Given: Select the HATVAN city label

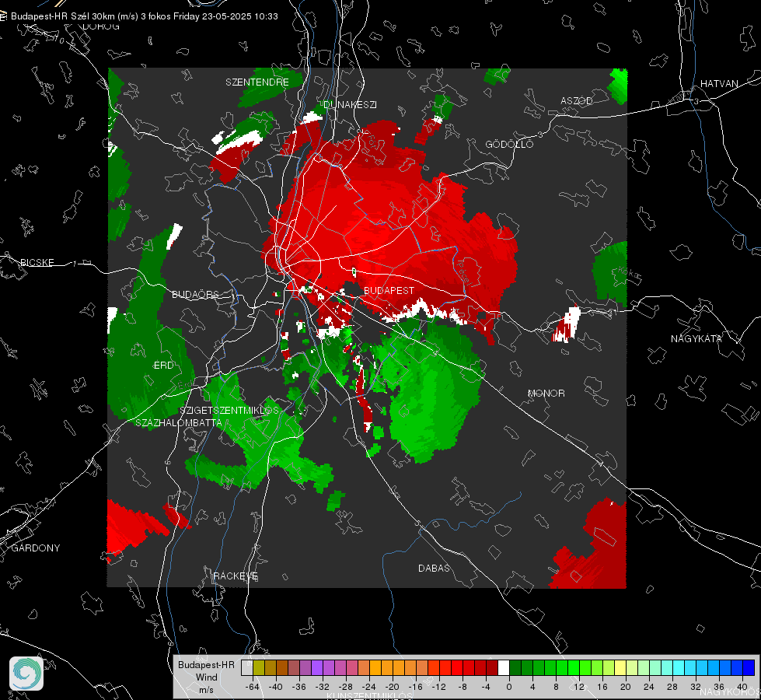Looking at the screenshot, I should coord(719,83).
